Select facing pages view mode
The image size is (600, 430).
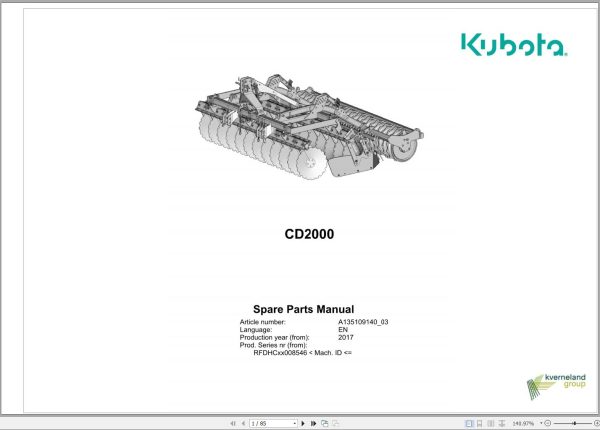pos(491,423)
